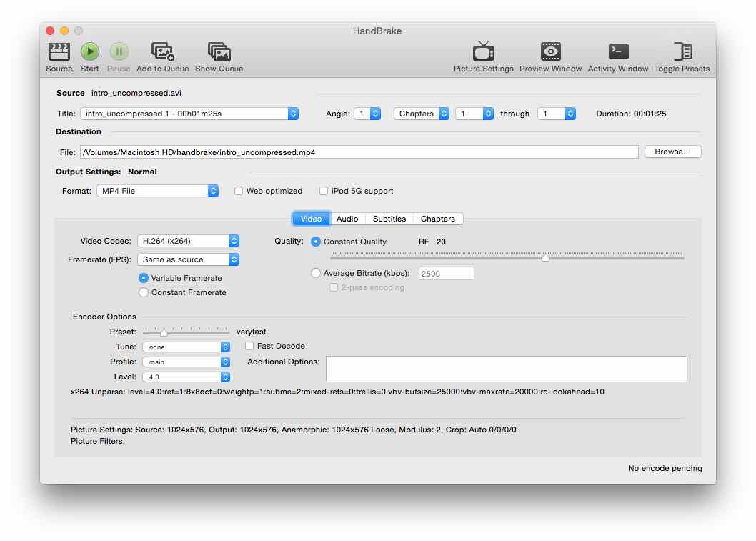This screenshot has height=541, width=756.
Task: Click the Browse... button
Action: (x=672, y=152)
